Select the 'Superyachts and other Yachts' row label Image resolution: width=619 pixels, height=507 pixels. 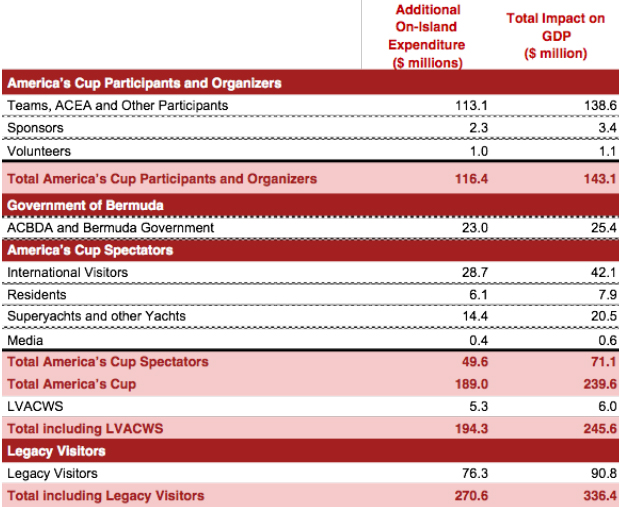pyautogui.click(x=96, y=317)
